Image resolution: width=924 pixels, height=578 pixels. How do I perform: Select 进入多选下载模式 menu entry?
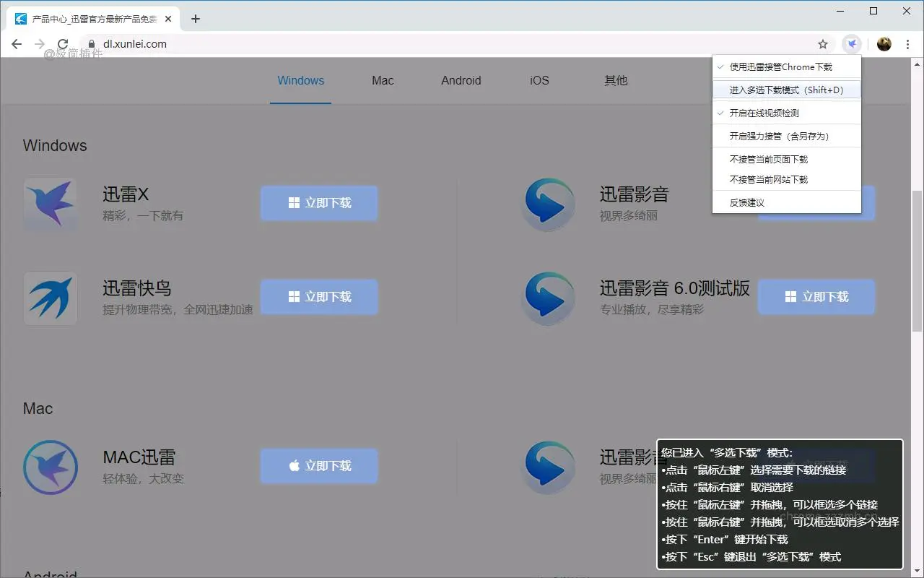click(x=786, y=90)
